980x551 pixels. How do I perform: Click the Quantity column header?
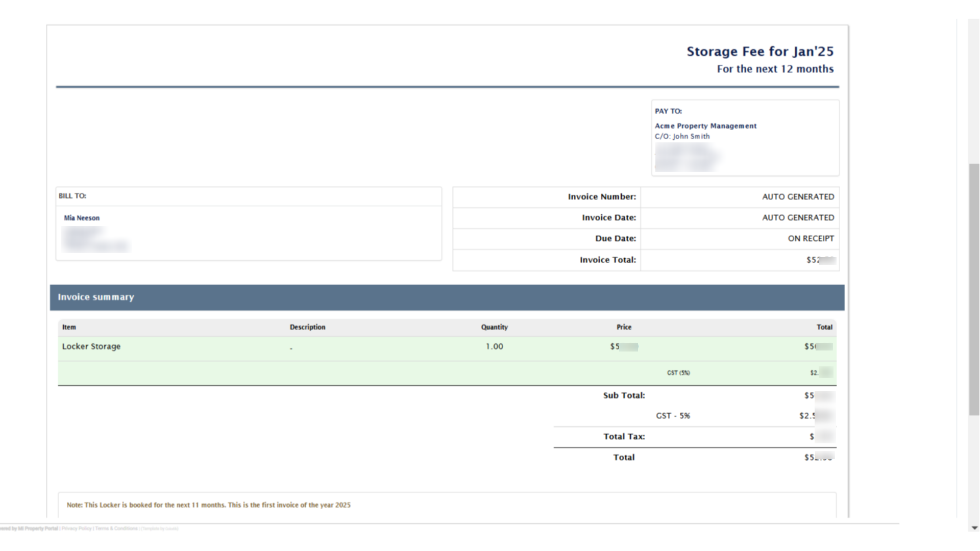494,327
